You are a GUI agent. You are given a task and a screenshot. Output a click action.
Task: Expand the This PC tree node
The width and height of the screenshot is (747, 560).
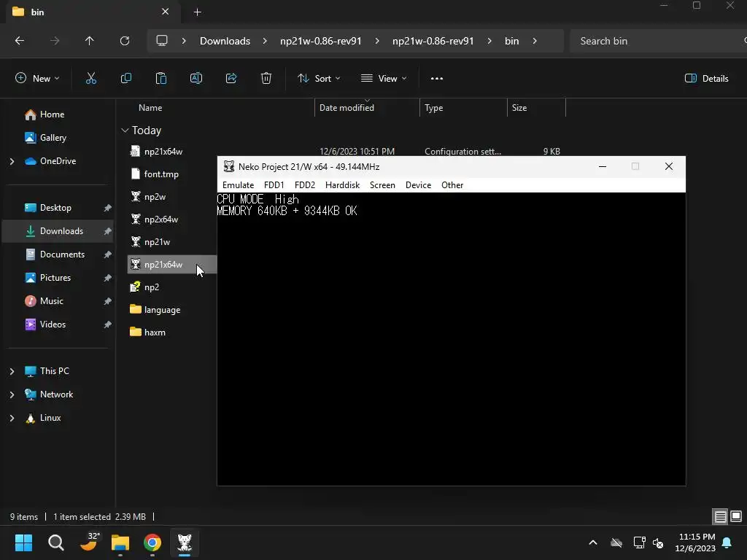click(12, 371)
